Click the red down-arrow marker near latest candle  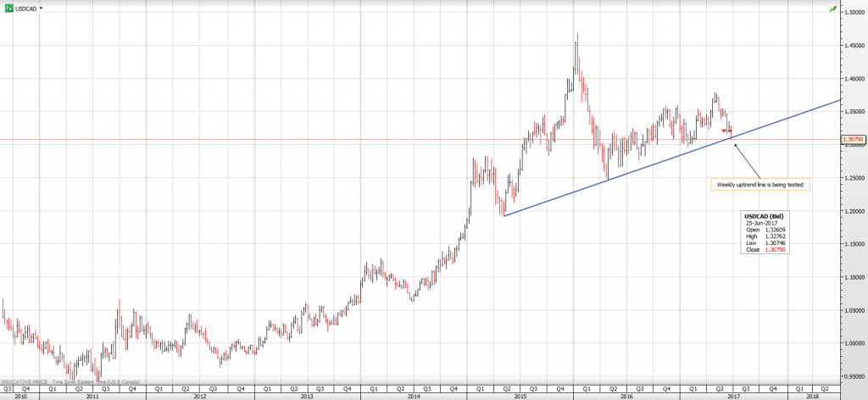(725, 131)
